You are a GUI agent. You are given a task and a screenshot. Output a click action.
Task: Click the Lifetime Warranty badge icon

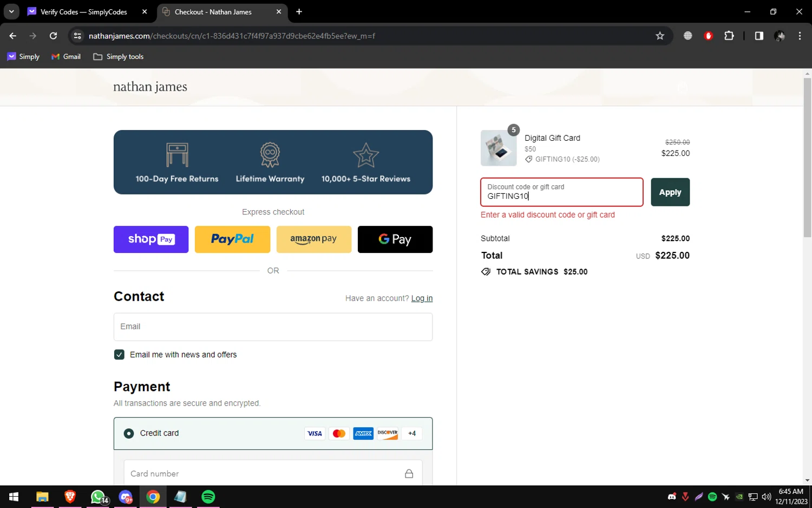click(270, 155)
